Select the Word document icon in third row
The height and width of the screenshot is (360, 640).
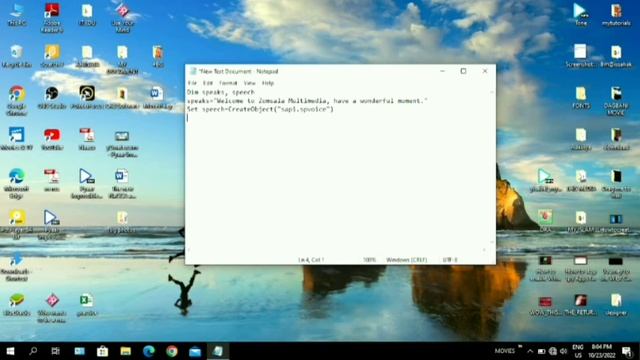click(157, 97)
